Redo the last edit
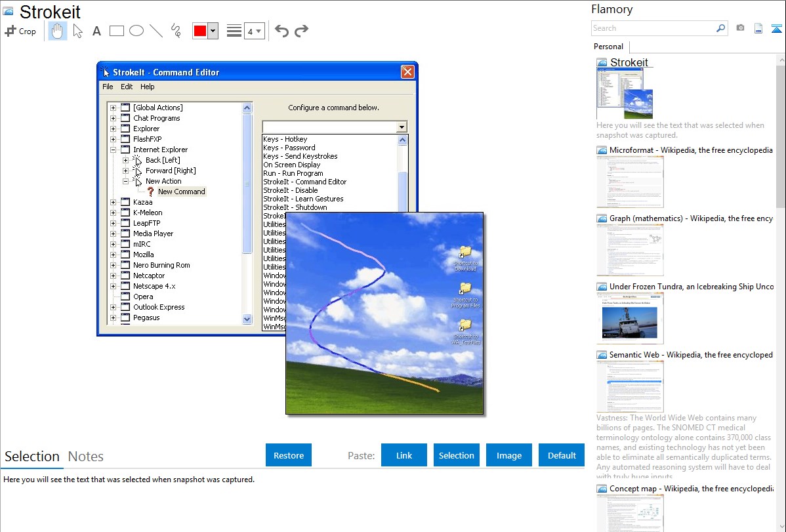This screenshot has height=532, width=786. (x=301, y=31)
